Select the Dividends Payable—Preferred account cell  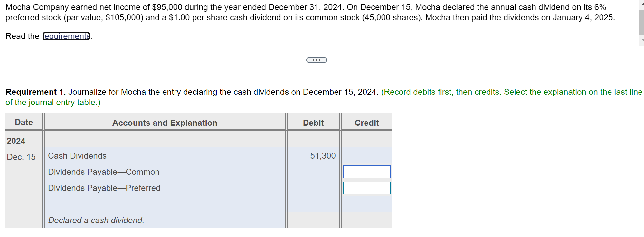104,188
